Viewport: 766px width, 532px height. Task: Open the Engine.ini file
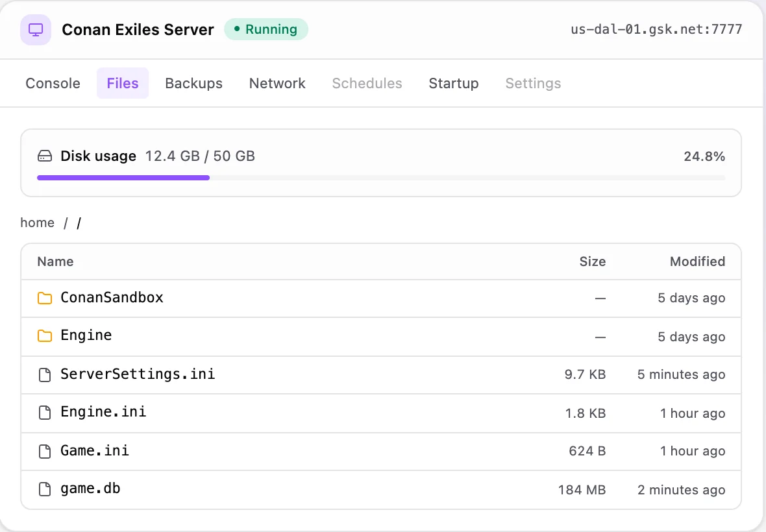point(104,412)
